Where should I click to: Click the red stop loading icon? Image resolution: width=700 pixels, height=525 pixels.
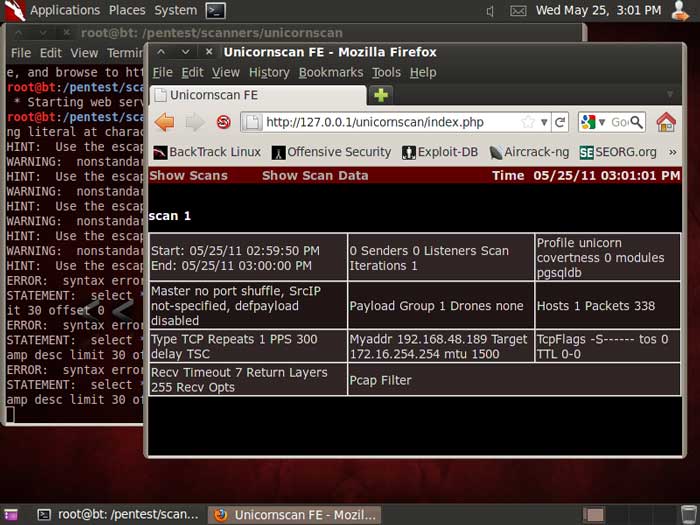point(224,122)
